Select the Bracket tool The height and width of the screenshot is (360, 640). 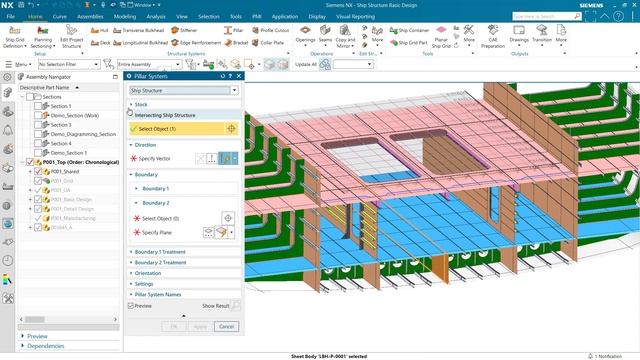(236, 42)
